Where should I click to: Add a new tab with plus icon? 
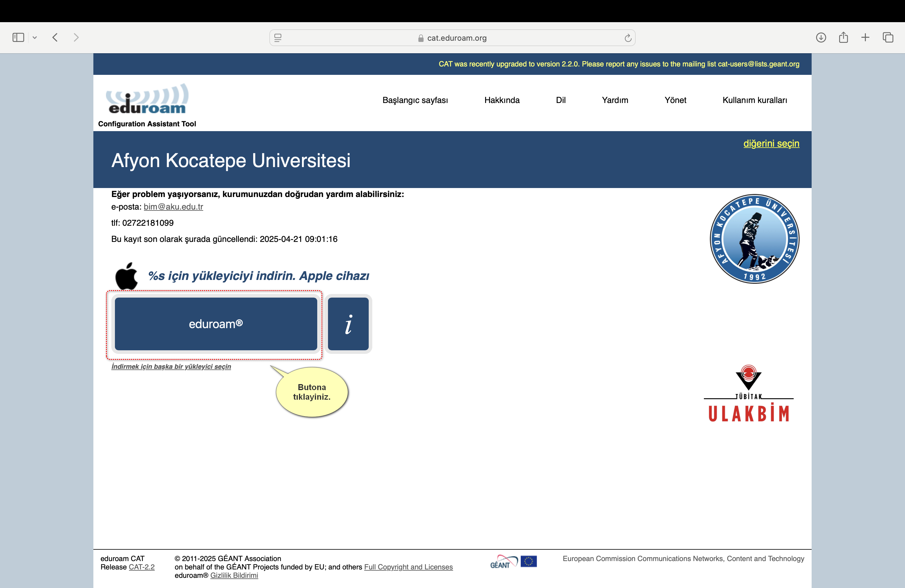click(x=865, y=37)
